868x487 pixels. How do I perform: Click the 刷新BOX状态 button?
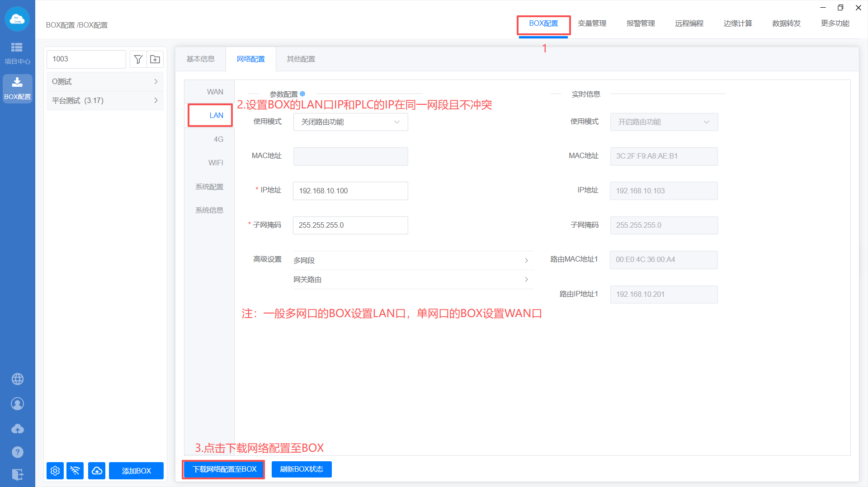point(302,469)
